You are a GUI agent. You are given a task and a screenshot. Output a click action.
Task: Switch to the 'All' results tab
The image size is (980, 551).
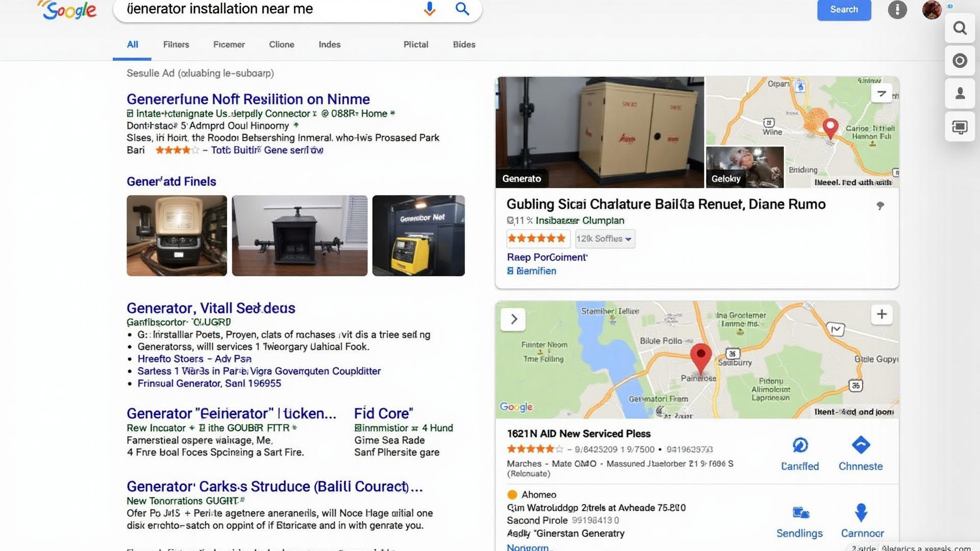(x=132, y=44)
